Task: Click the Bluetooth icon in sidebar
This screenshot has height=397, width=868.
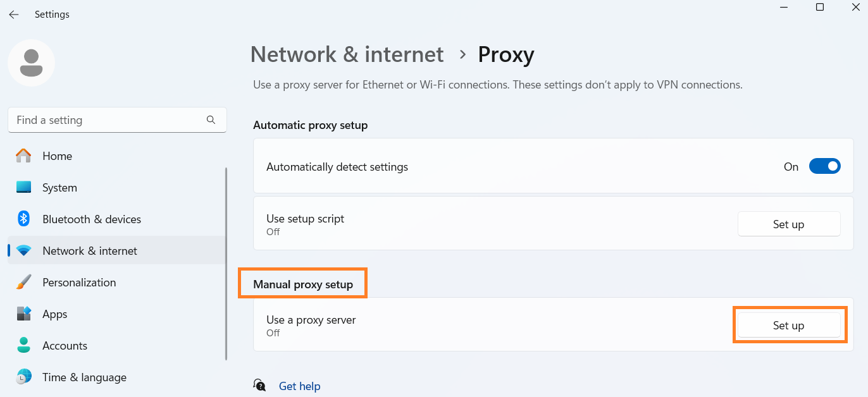Action: point(23,219)
